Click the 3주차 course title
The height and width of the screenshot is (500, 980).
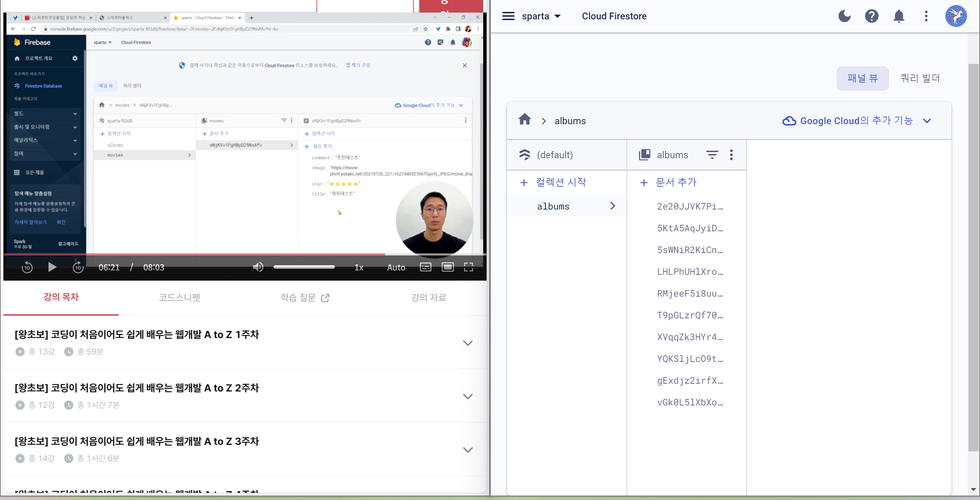137,441
